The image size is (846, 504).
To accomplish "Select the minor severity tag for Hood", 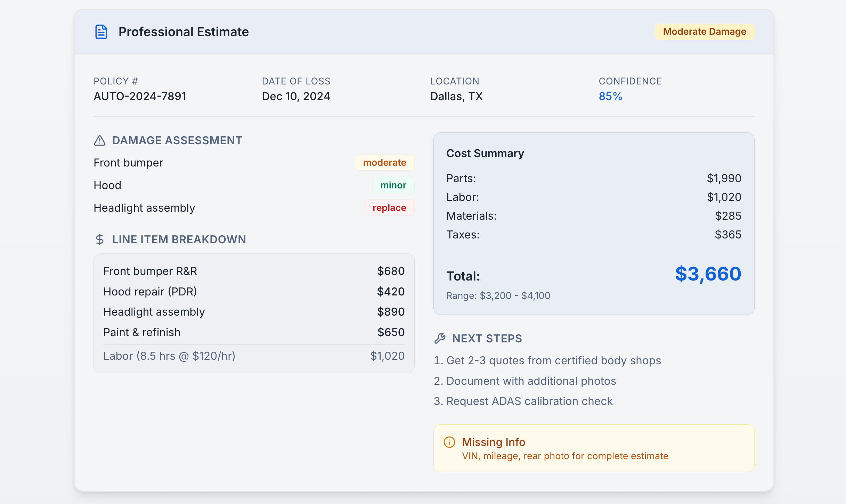I will coord(393,185).
